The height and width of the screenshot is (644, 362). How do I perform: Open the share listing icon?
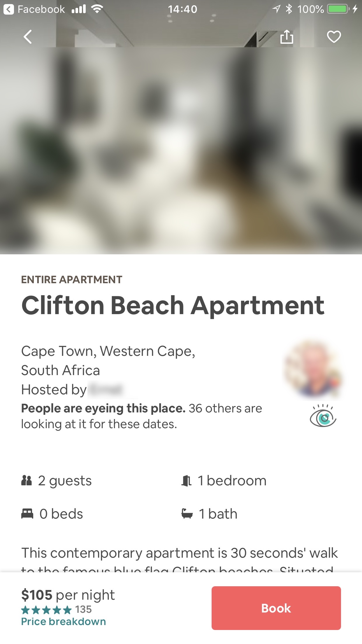pos(287,37)
